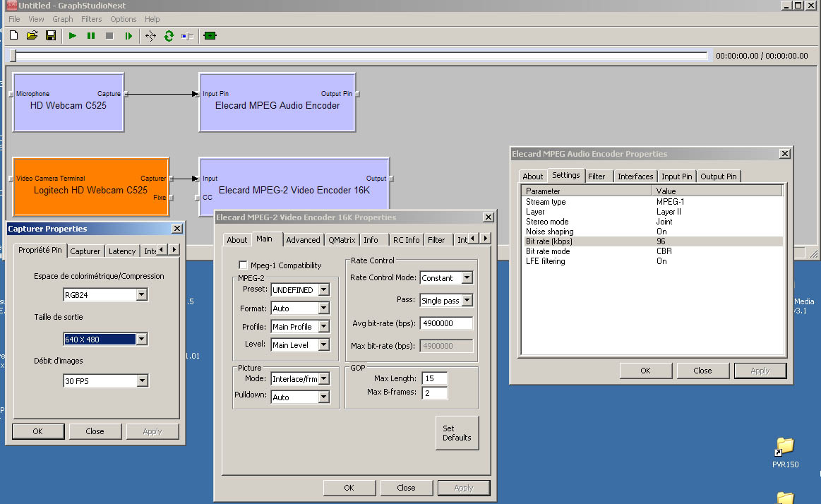Open the Rate Control Mode dropdown
The image size is (821, 504).
pos(467,278)
